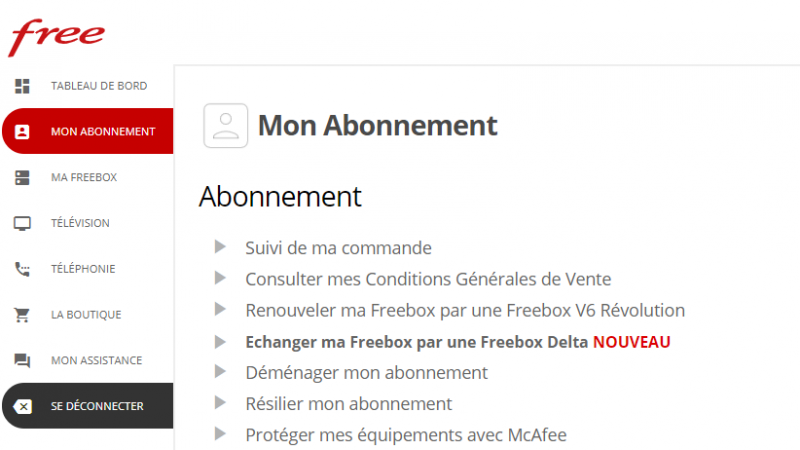Image resolution: width=800 pixels, height=450 pixels.
Task: Click the Tableau de bord grid icon
Action: coord(22,86)
